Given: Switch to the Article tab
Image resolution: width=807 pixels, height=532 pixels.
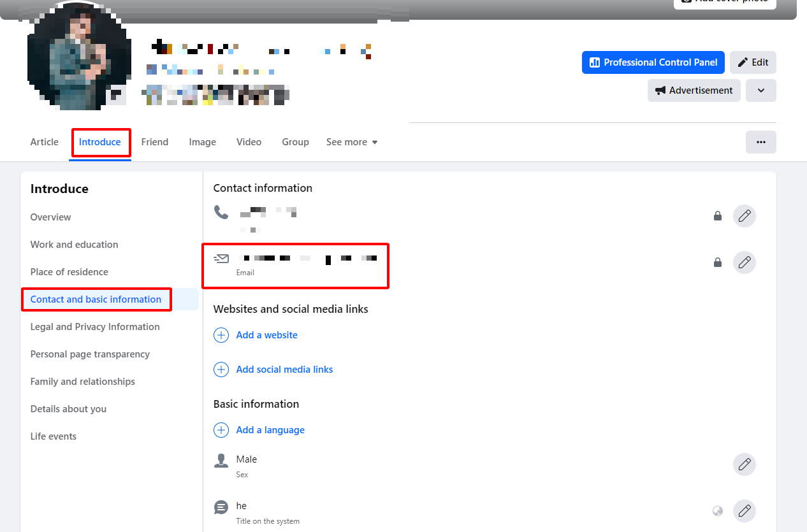Looking at the screenshot, I should pos(45,142).
